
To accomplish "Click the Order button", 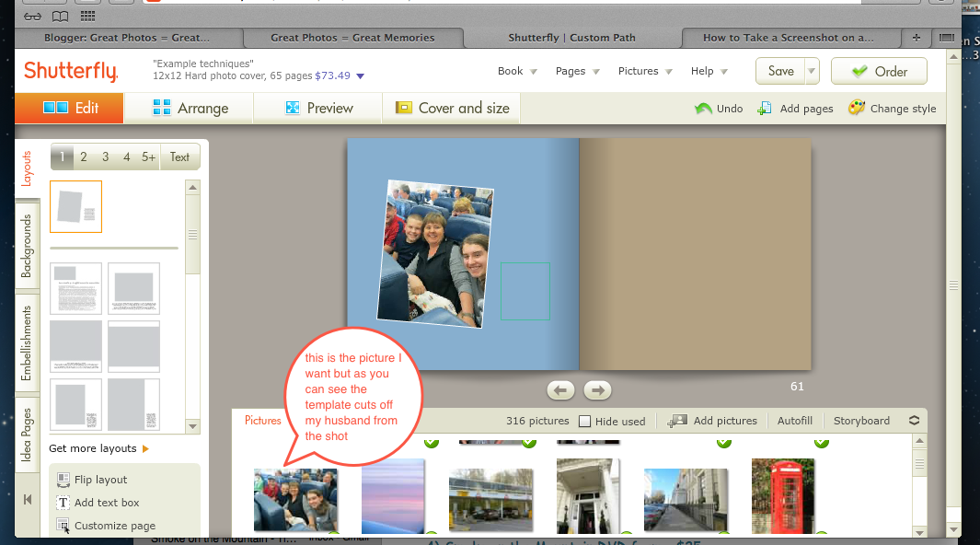I will pos(879,71).
